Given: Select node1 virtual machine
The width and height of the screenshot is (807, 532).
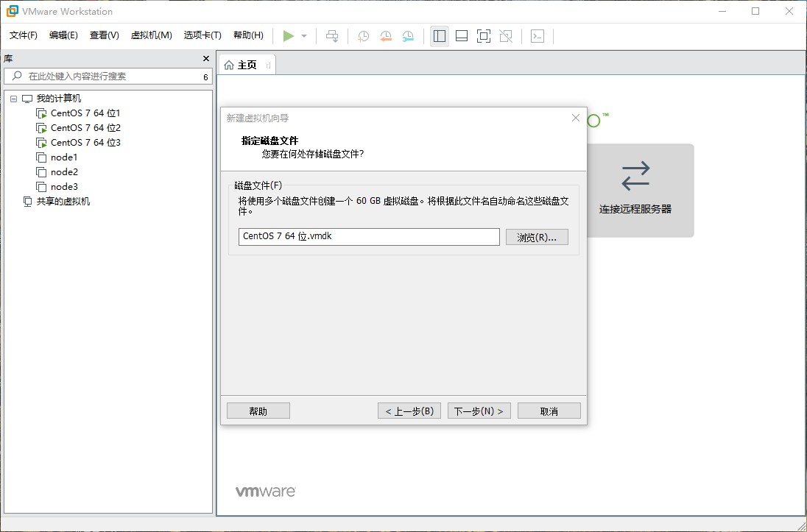Looking at the screenshot, I should coord(64,157).
